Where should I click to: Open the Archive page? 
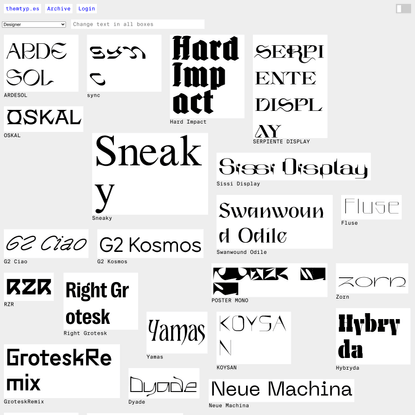point(59,9)
